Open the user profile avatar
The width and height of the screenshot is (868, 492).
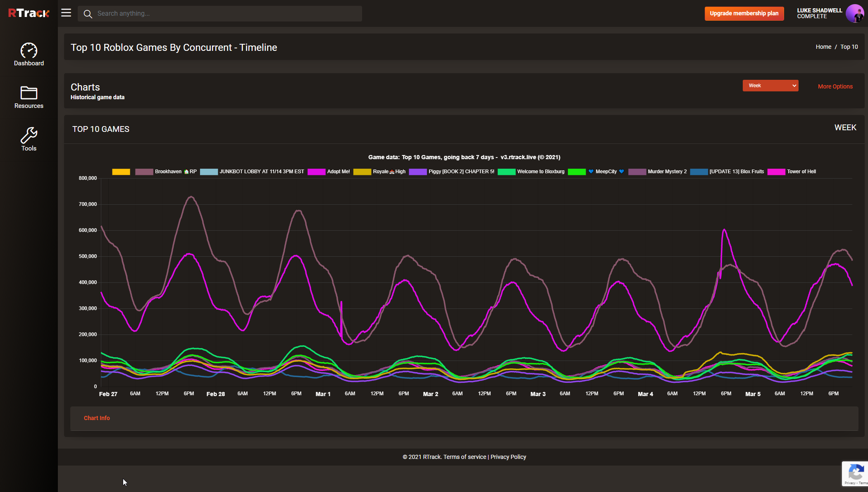coord(854,13)
